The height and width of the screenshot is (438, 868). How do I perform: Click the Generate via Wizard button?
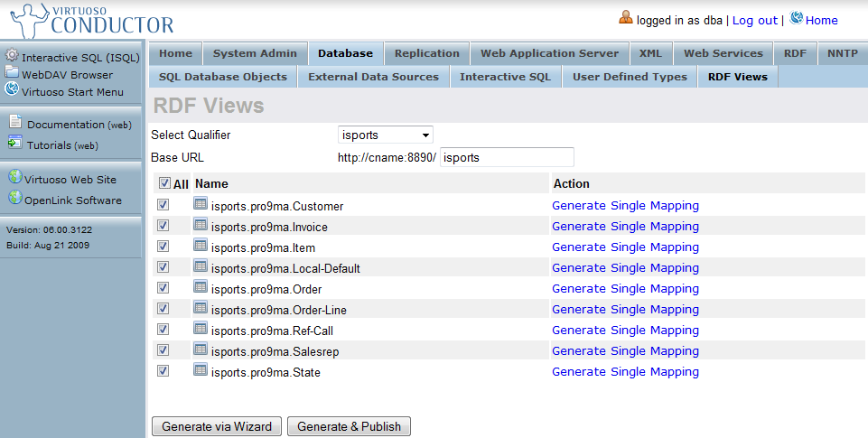tap(217, 426)
